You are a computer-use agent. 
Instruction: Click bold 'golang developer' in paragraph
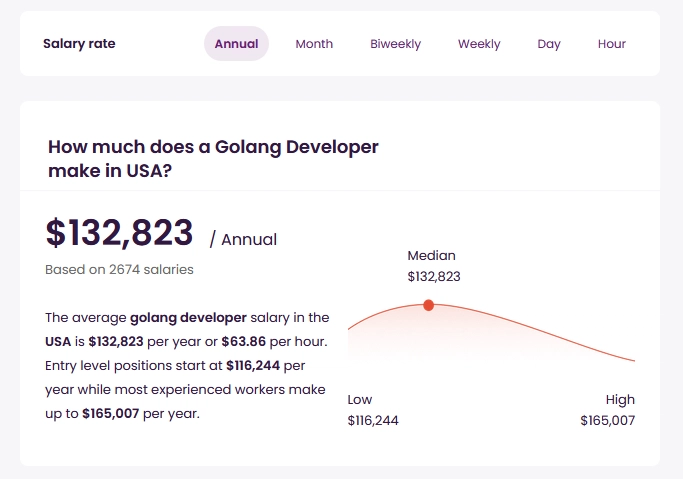[188, 318]
